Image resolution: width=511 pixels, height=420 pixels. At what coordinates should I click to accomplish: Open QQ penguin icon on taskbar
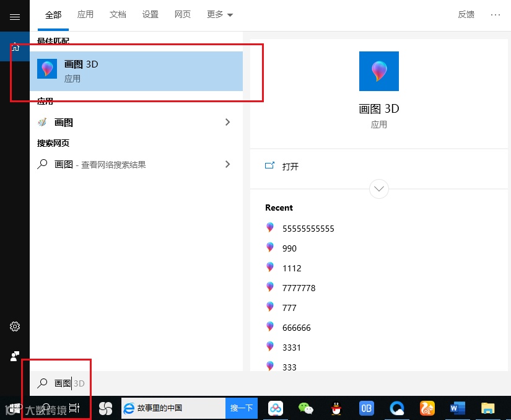click(x=336, y=408)
